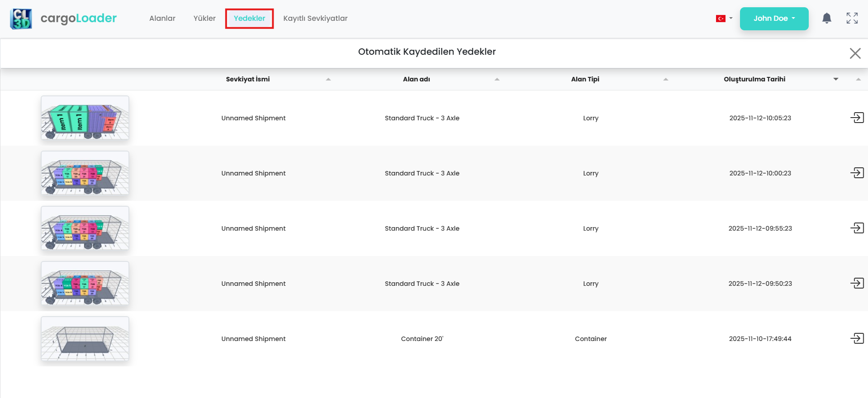Load the backup dated 2025-11-12-10:05:23
Image resolution: width=868 pixels, height=398 pixels.
857,118
